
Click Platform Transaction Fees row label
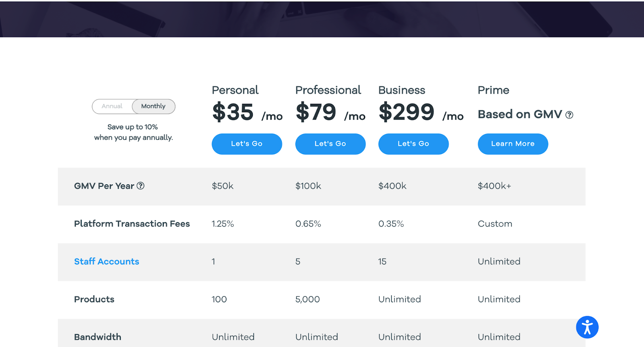[132, 224]
